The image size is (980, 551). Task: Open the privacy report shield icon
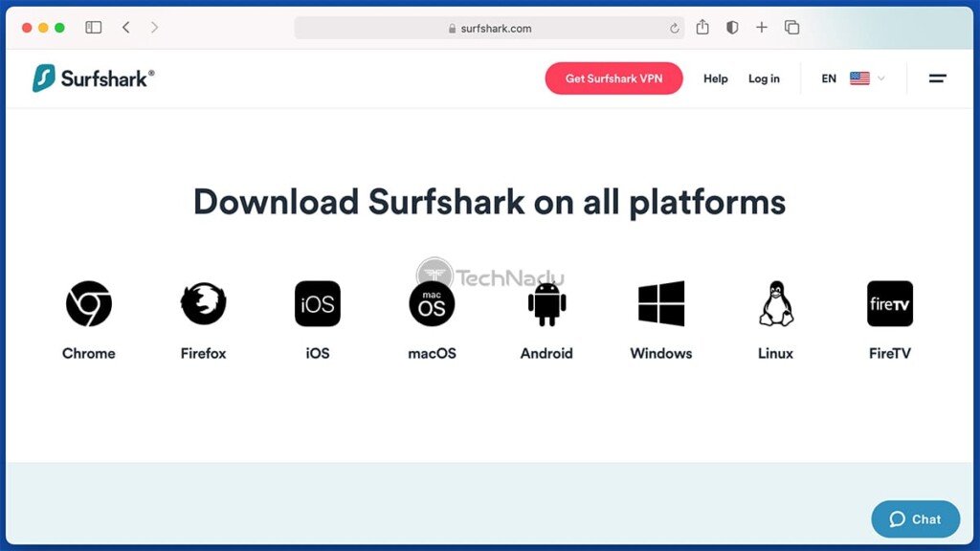click(x=732, y=28)
